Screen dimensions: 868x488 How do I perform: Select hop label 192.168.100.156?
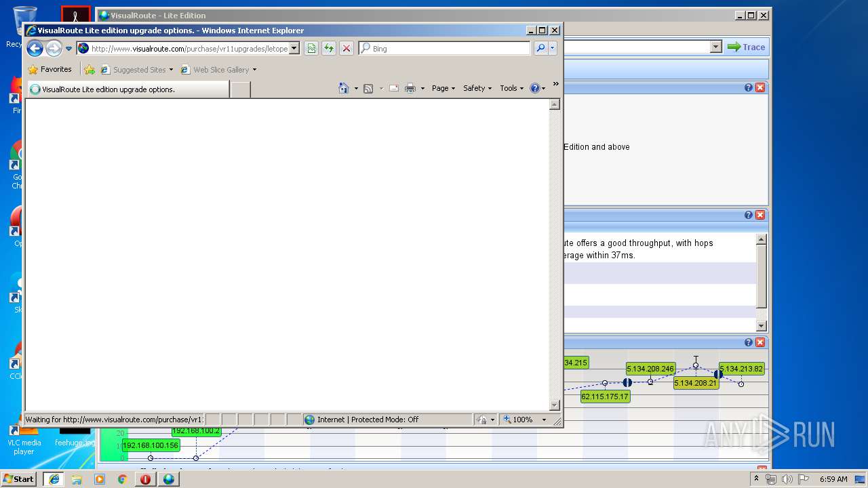151,445
